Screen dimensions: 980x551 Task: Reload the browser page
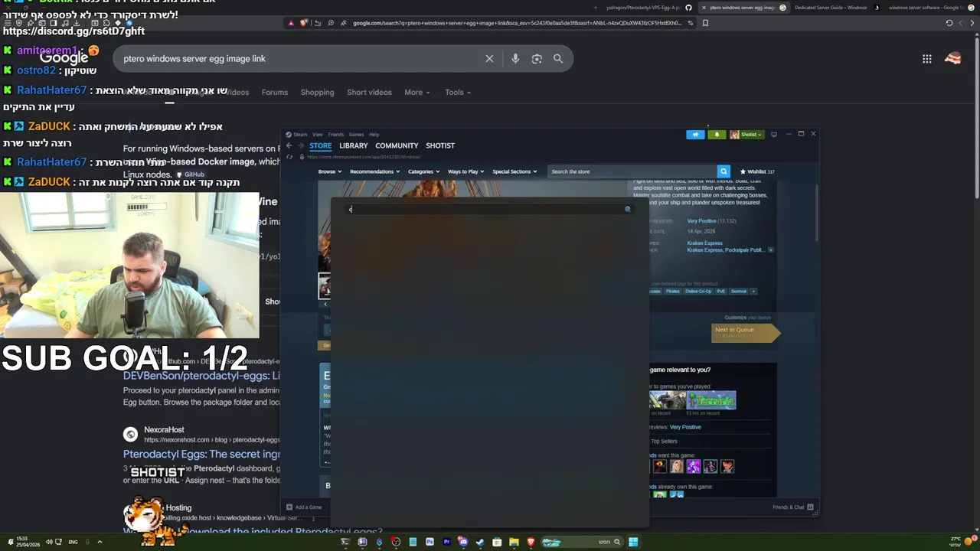pos(949,23)
